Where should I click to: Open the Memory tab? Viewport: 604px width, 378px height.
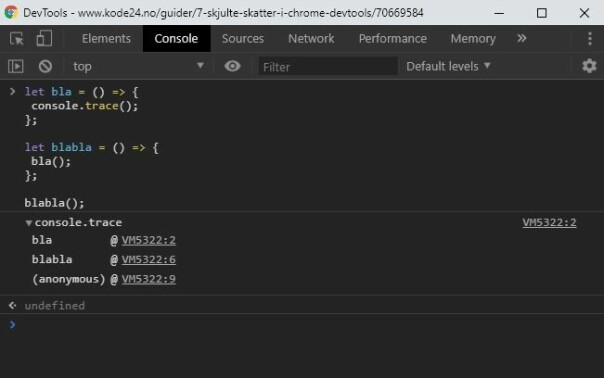[473, 39]
